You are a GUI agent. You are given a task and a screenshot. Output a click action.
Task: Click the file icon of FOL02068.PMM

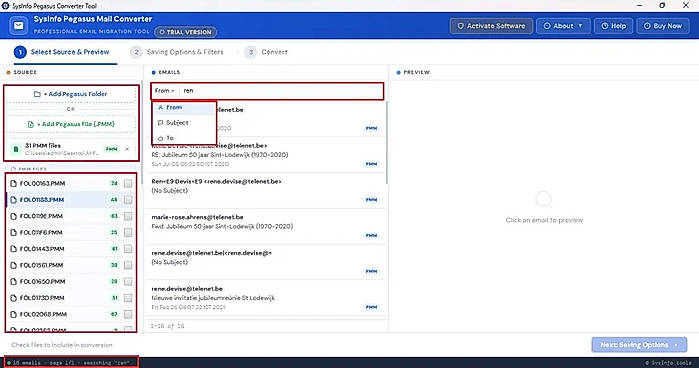(13, 314)
